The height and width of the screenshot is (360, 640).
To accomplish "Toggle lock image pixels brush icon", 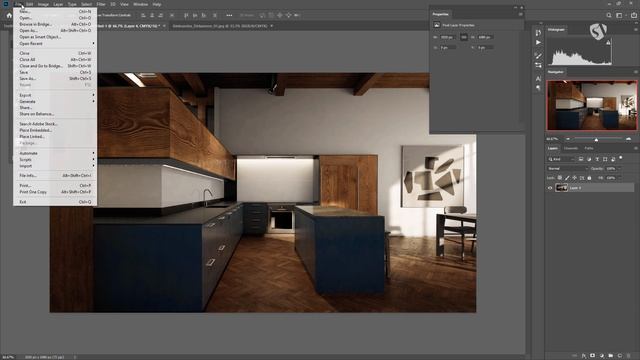I will (567, 178).
